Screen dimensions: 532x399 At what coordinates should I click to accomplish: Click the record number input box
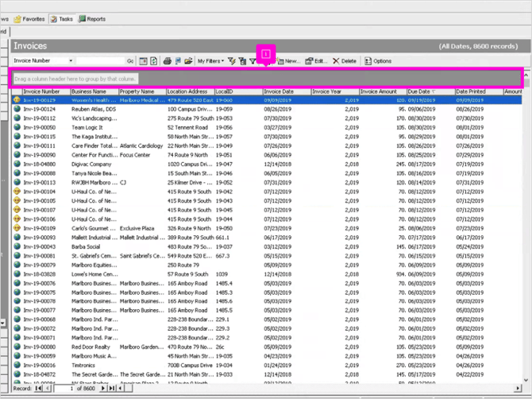tap(64, 388)
